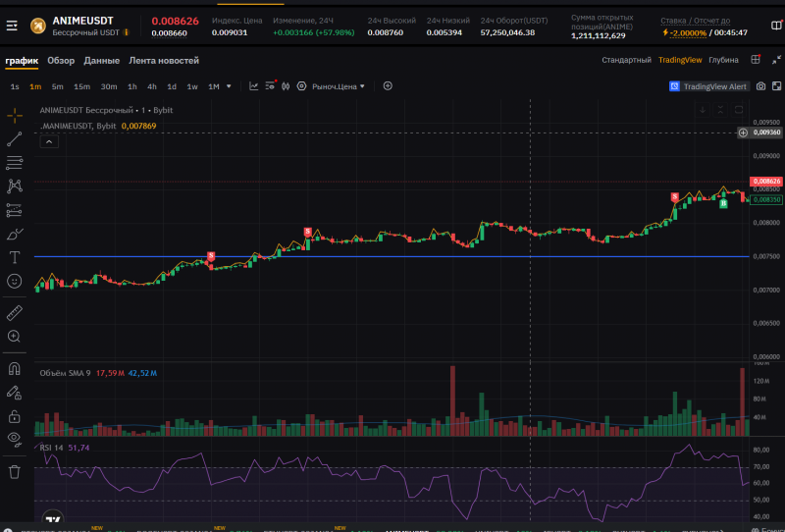
Task: Select the Стандартный chart mode
Action: click(x=626, y=60)
